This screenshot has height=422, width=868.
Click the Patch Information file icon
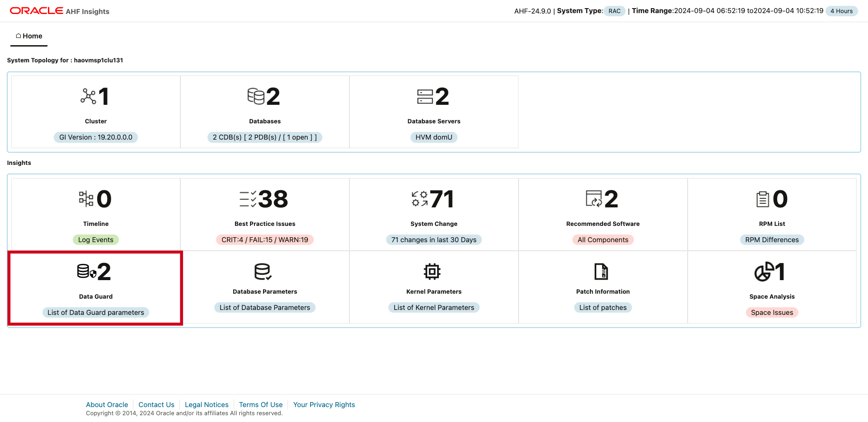tap(602, 272)
